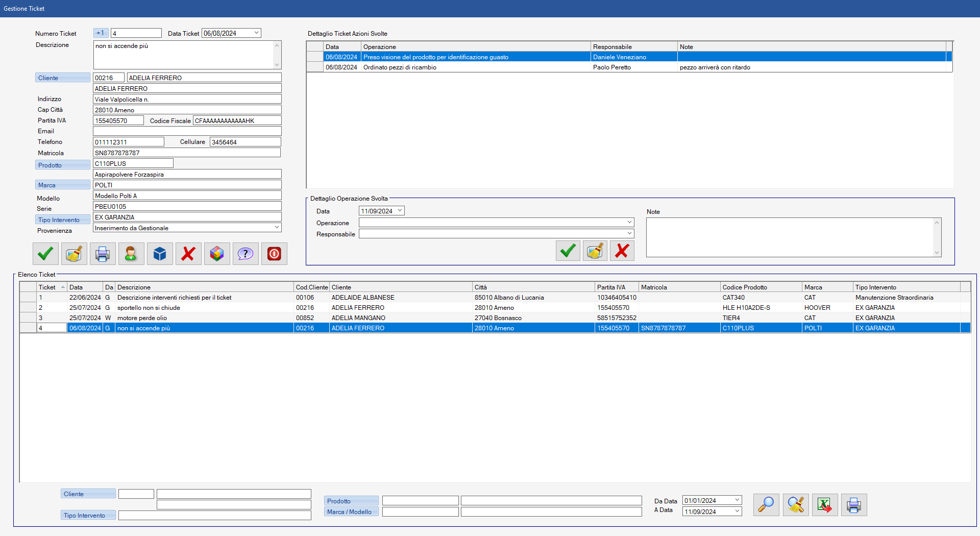
Task: Open the help question-mark speech bubble
Action: (246, 254)
